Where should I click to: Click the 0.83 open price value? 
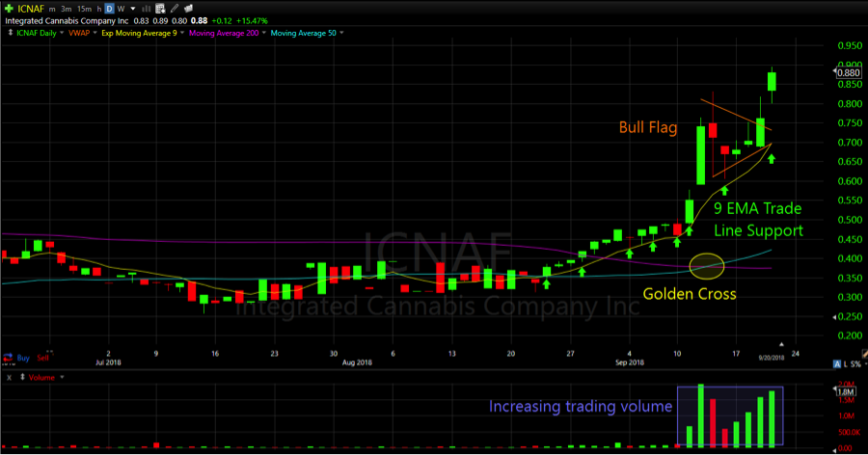(x=141, y=20)
